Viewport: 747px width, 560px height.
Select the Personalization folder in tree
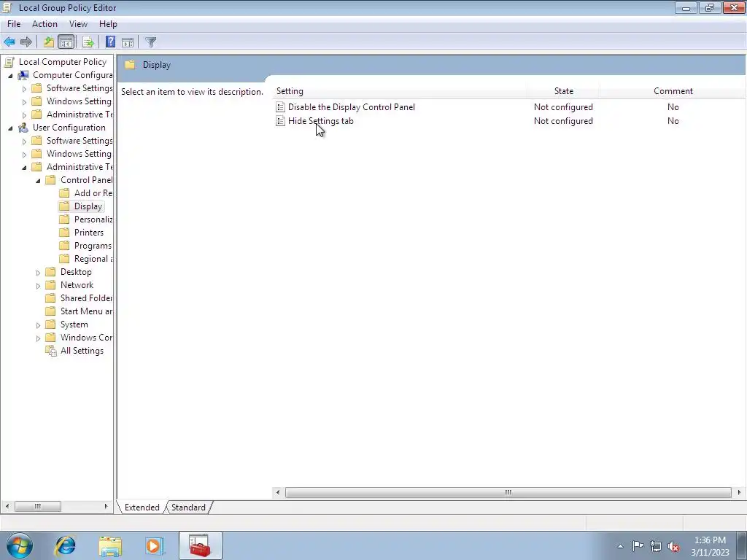tap(93, 219)
